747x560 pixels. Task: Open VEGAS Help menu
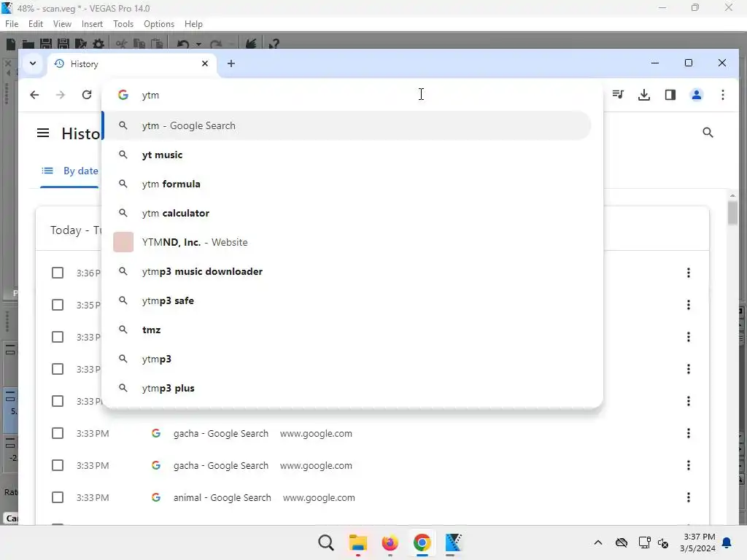193,24
